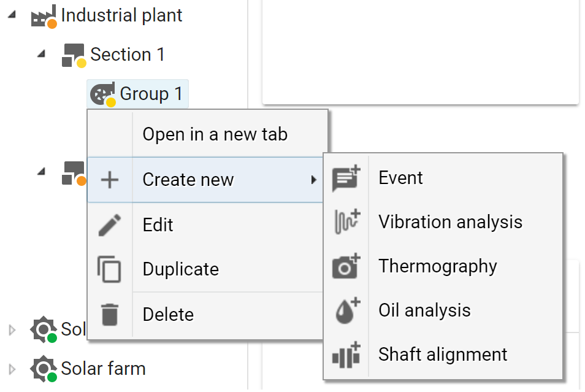
Task: Expand the bottom Solar farm node
Action: [x=11, y=369]
